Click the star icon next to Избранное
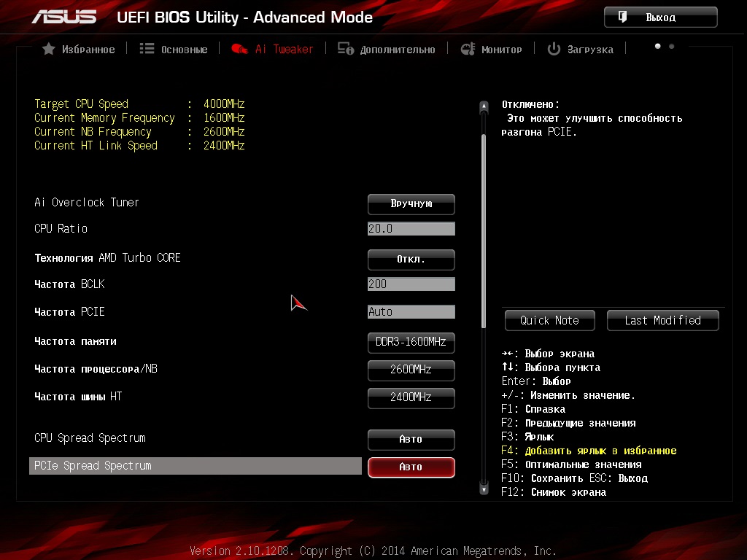Screen dimensions: 747x560 click(x=49, y=49)
